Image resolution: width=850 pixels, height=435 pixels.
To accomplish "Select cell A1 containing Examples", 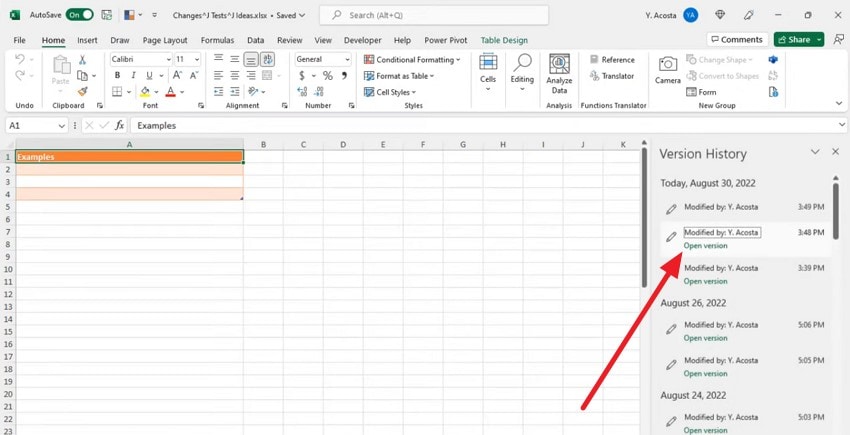I will point(130,157).
